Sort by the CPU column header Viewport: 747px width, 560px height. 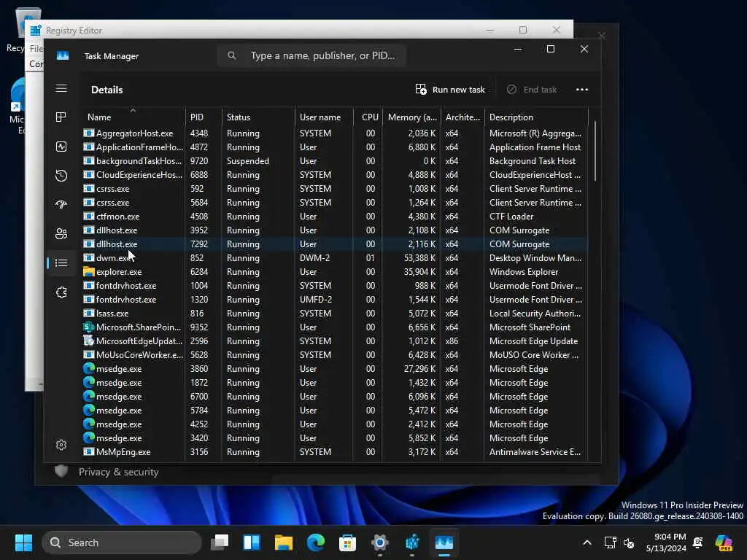(368, 117)
